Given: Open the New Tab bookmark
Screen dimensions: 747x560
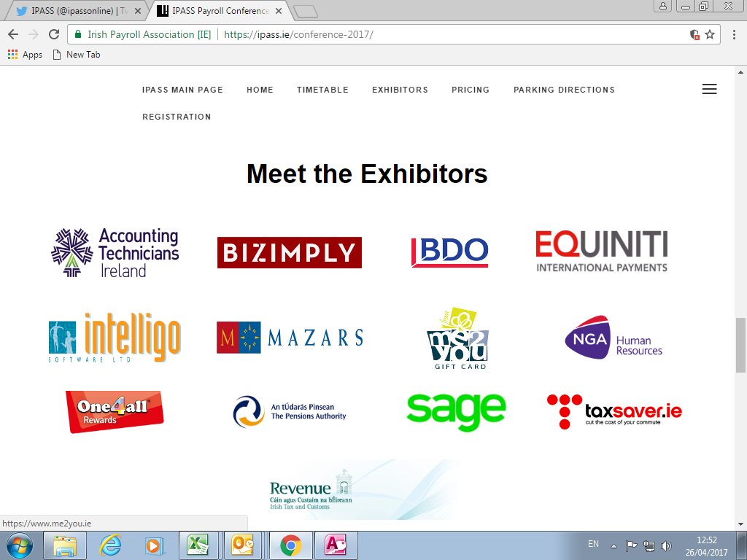Looking at the screenshot, I should point(77,54).
